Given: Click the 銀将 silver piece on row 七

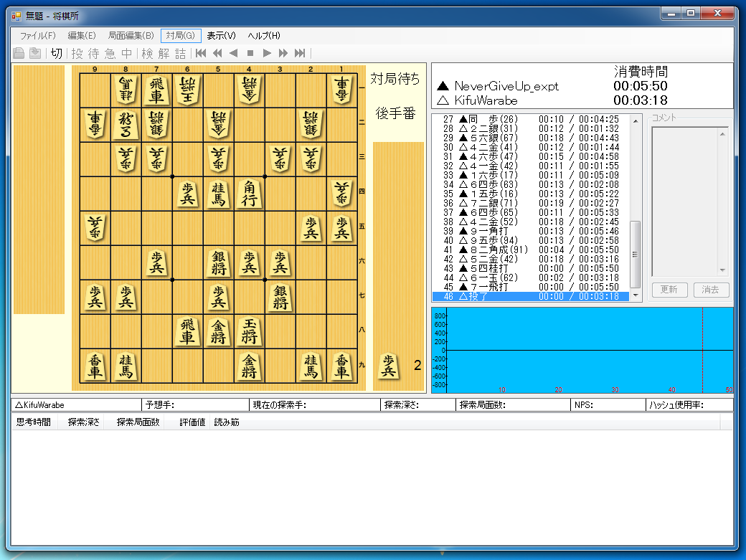Looking at the screenshot, I should [x=280, y=297].
